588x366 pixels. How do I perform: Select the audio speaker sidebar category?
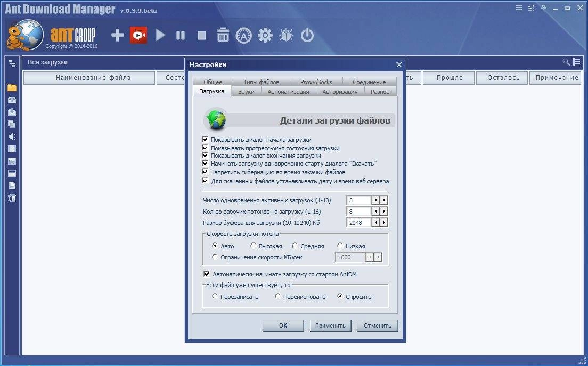click(12, 136)
